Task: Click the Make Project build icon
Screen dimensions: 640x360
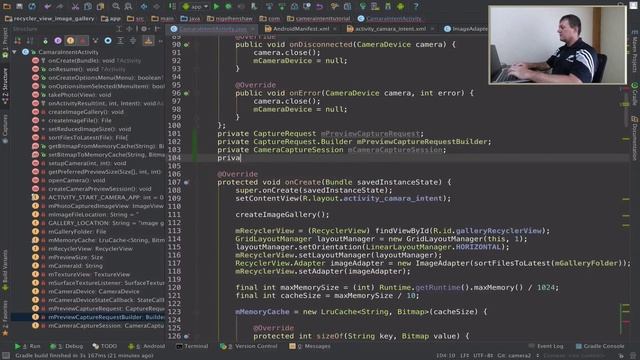Action: pos(173,7)
